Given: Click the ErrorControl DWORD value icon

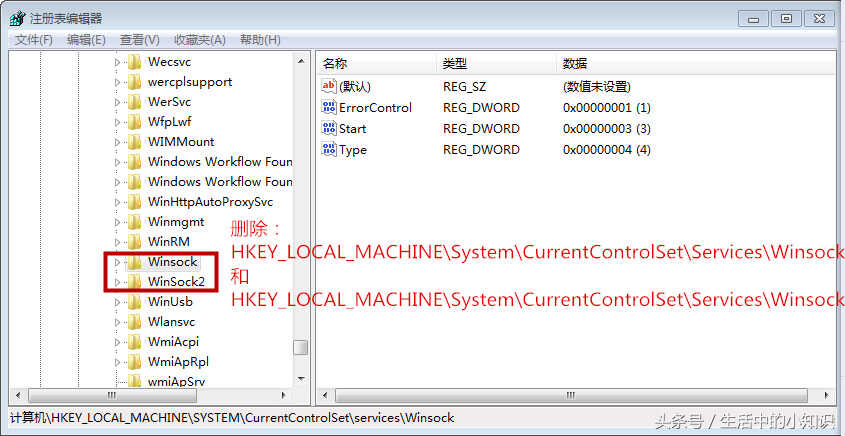Looking at the screenshot, I should [329, 107].
